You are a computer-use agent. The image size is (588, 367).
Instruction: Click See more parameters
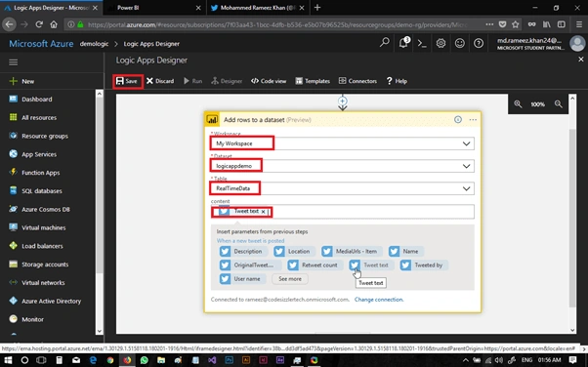tap(290, 279)
